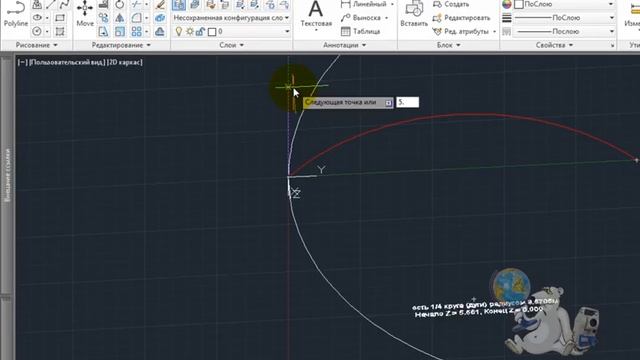This screenshot has width=640, height=360.
Task: Activate the Move tool
Action: [85, 14]
